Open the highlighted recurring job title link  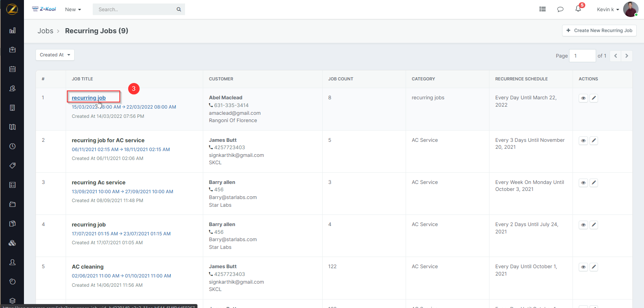point(88,98)
